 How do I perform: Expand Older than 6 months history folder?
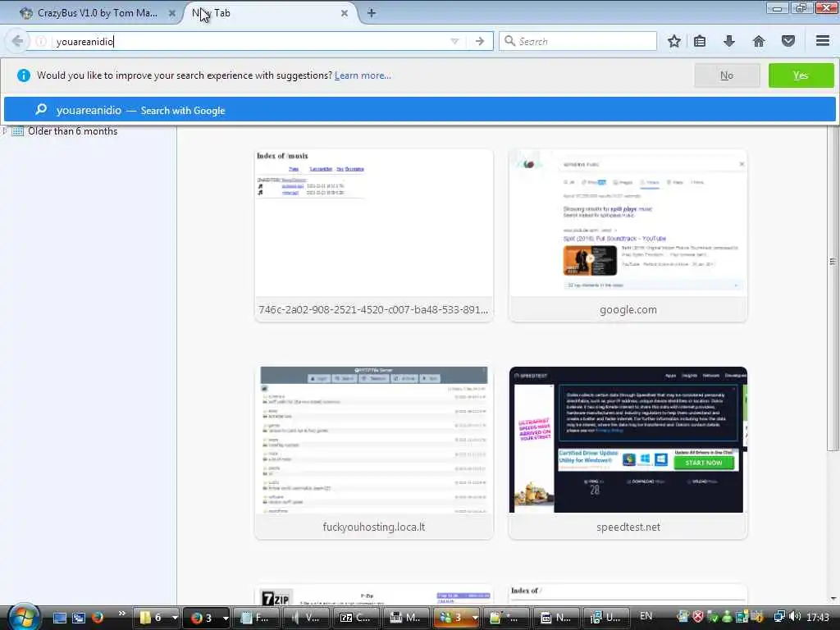click(x=4, y=130)
